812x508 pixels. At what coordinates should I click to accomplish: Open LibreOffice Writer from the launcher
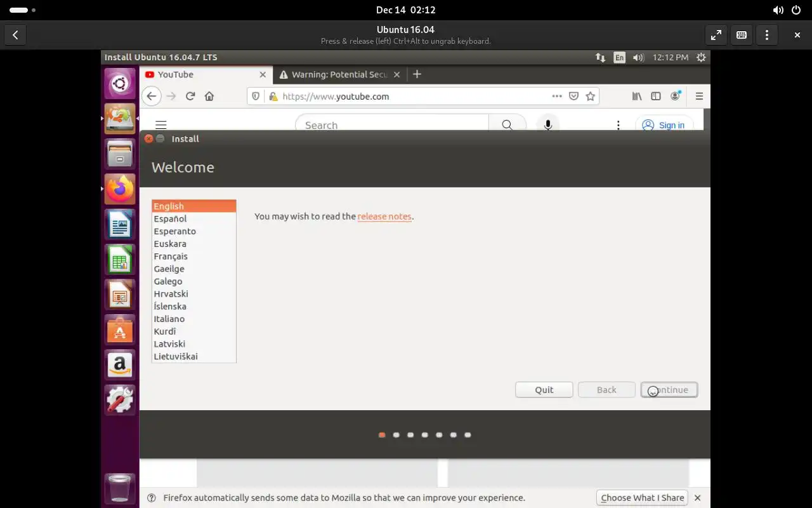(x=120, y=224)
